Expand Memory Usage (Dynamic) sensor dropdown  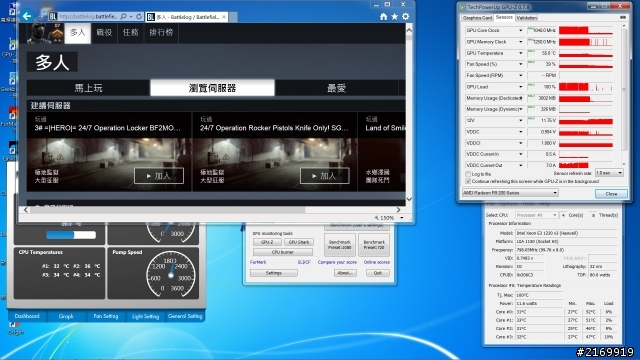tap(520, 109)
